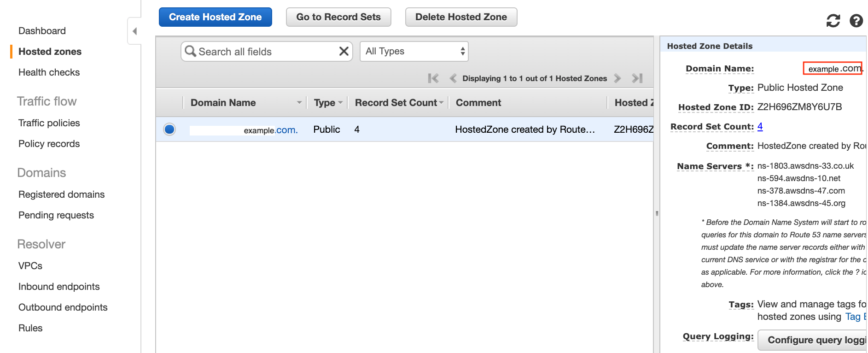Image resolution: width=868 pixels, height=353 pixels.
Task: Open the help question mark icon
Action: click(x=856, y=21)
